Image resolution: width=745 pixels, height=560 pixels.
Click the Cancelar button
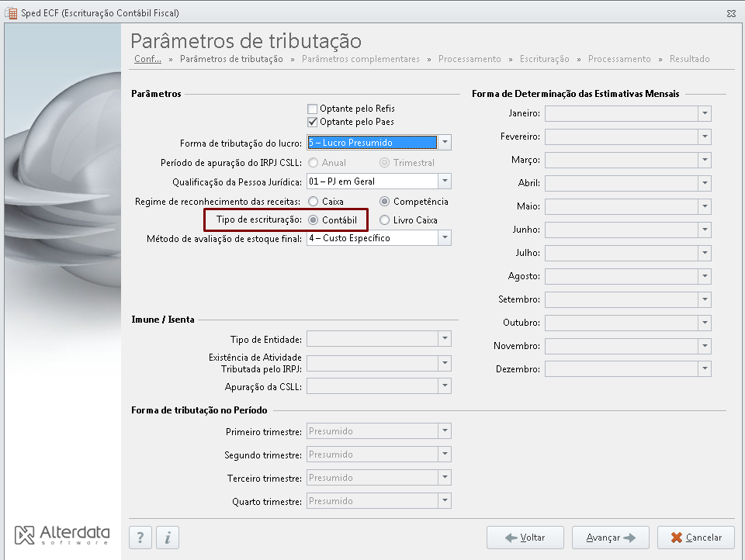pos(696,538)
